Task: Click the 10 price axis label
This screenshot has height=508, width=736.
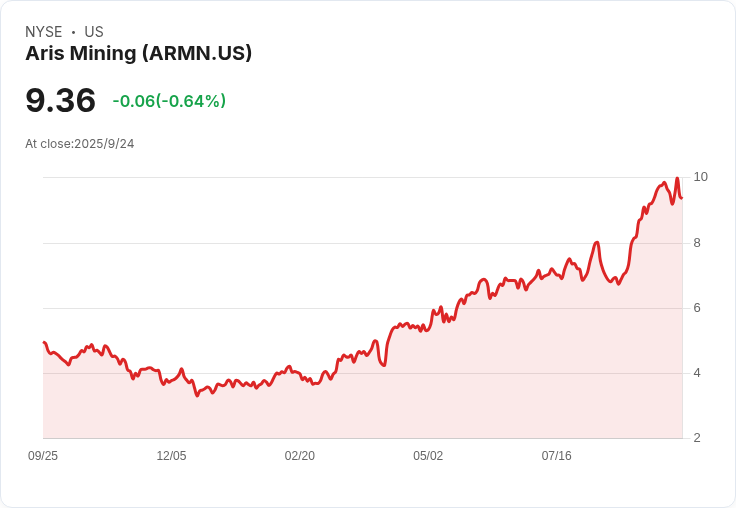Action: (700, 177)
